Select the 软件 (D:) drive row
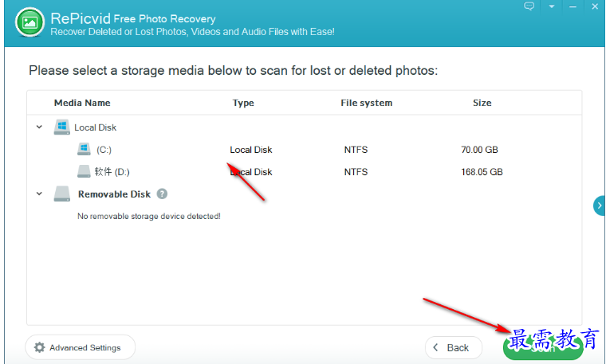 tap(304, 172)
